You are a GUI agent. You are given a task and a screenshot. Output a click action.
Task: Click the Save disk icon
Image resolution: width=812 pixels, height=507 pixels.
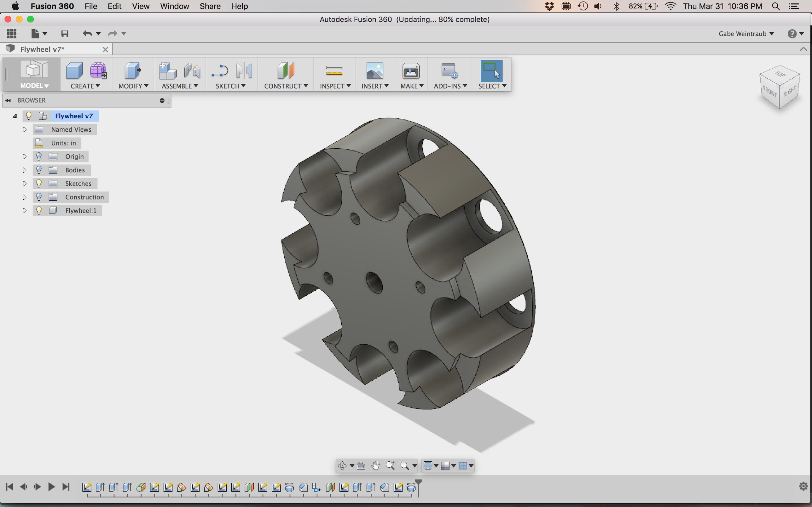(65, 33)
